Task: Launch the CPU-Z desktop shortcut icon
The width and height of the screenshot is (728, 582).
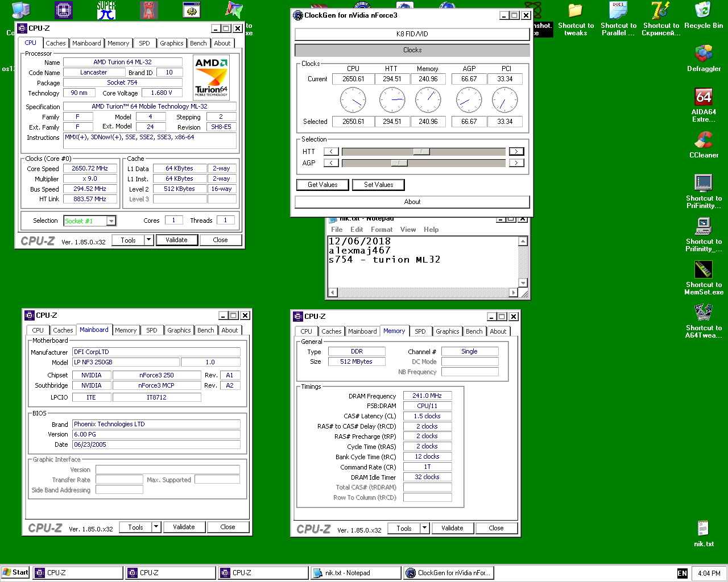Action: pyautogui.click(x=64, y=10)
